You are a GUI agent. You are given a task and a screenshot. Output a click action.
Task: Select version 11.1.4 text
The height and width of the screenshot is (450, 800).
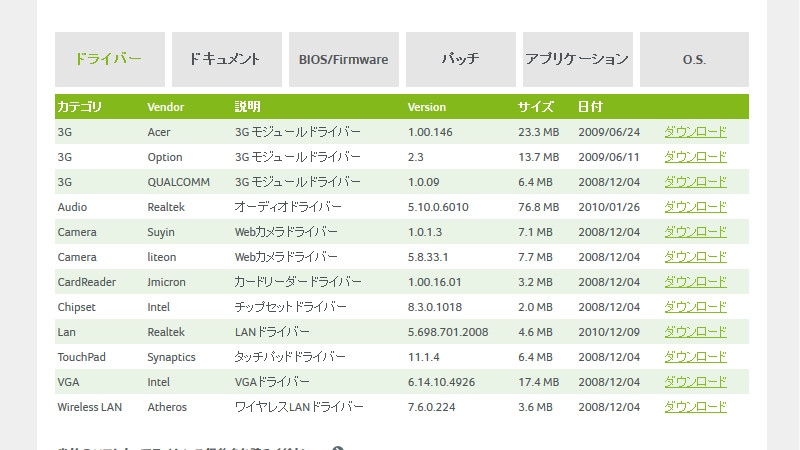[x=423, y=357]
